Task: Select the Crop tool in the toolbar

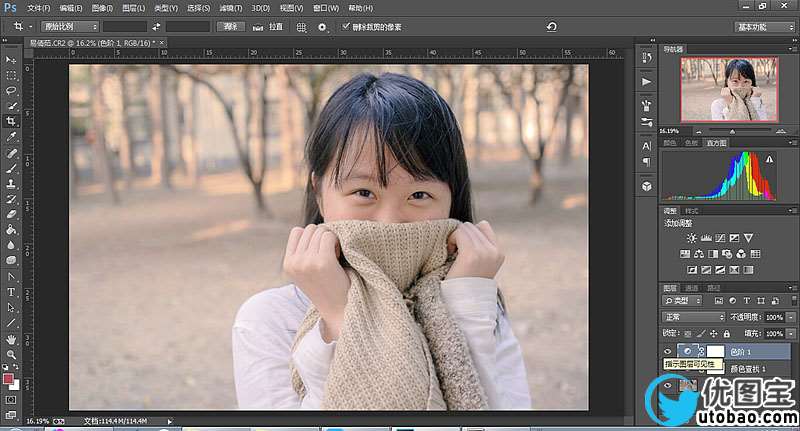Action: pyautogui.click(x=12, y=121)
